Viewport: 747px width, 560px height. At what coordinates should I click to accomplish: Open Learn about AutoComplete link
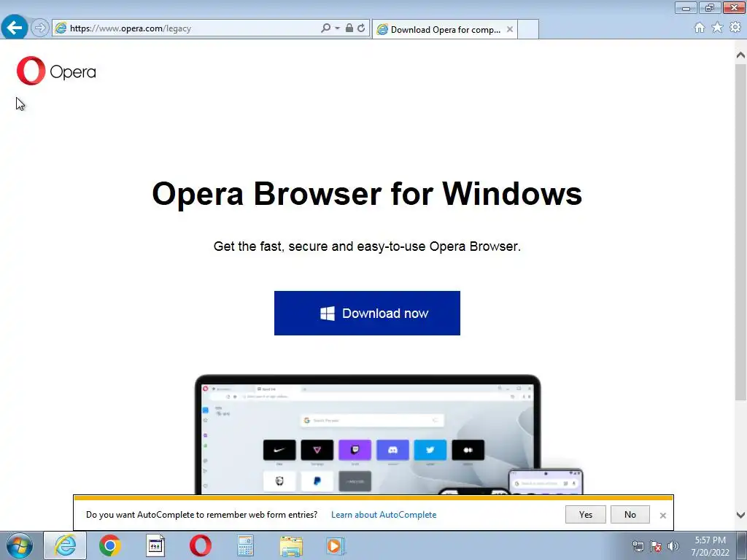(384, 515)
